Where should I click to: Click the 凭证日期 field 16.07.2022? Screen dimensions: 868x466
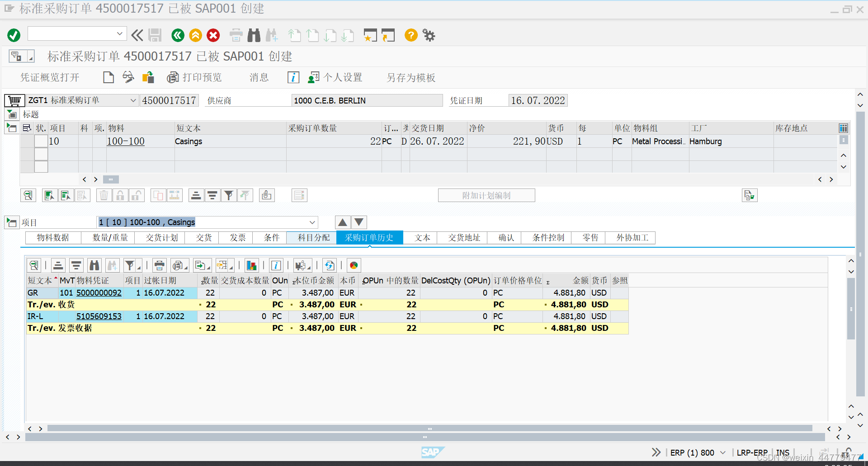[538, 100]
